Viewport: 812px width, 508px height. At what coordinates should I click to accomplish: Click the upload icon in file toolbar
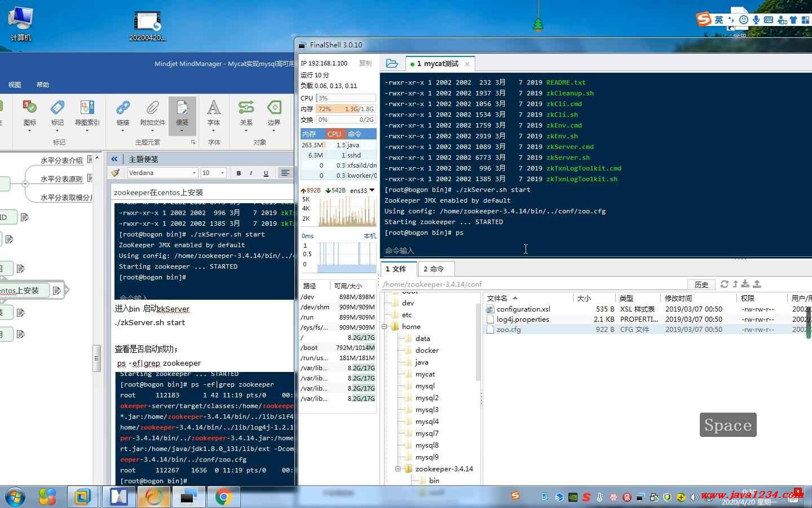757,284
